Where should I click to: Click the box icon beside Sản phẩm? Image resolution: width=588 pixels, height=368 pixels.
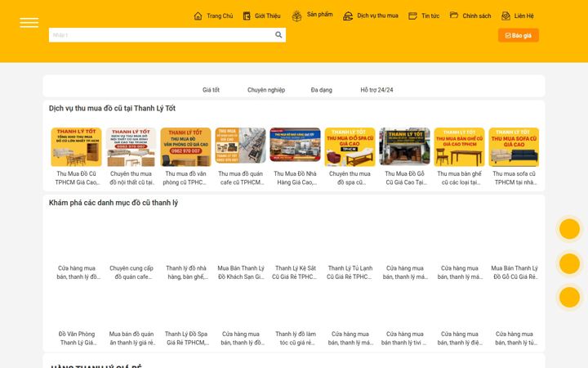296,16
